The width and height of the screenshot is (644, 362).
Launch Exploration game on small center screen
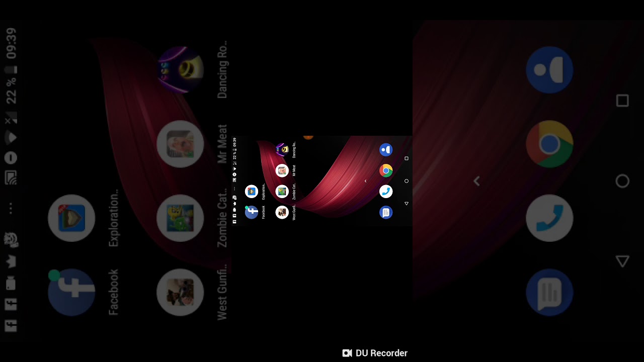click(x=252, y=192)
